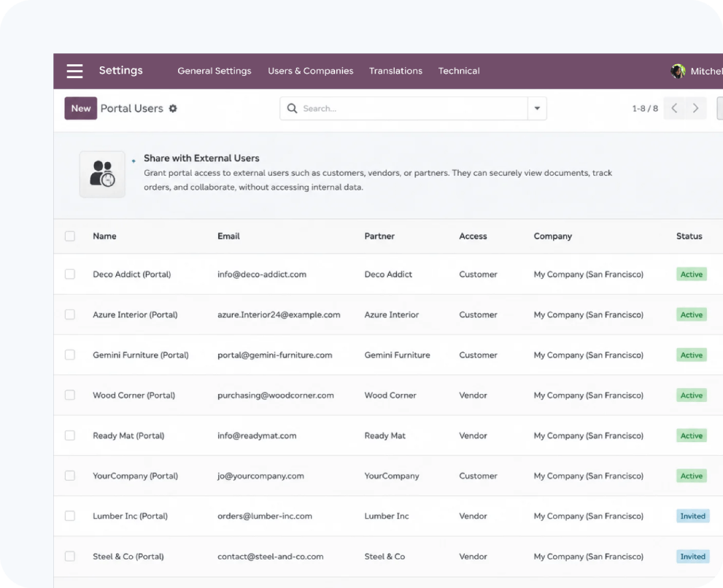Image resolution: width=723 pixels, height=588 pixels.
Task: Open the Technical menu
Action: tap(459, 71)
